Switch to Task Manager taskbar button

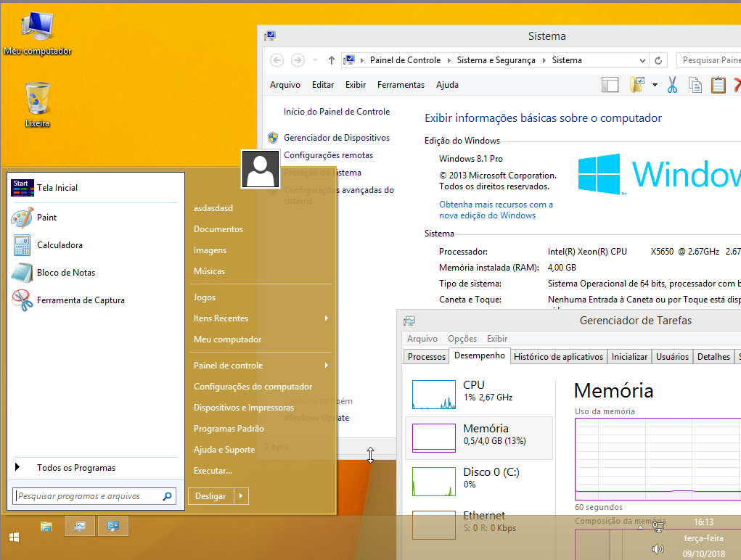pos(80,526)
